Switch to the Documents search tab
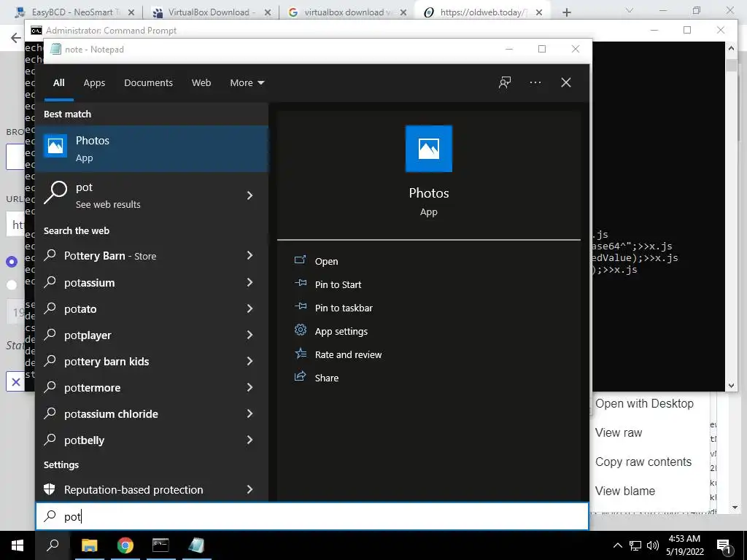Screen dimensions: 747x560 coord(148,83)
